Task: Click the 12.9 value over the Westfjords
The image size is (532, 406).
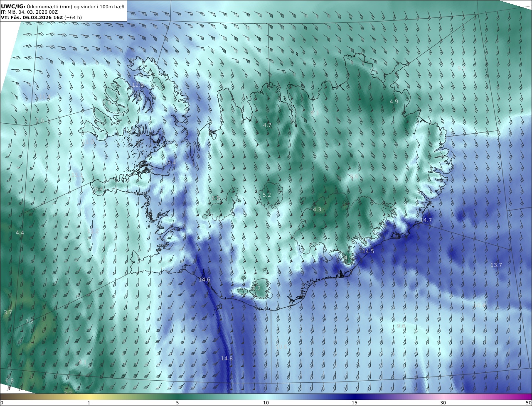Action: click(138, 85)
